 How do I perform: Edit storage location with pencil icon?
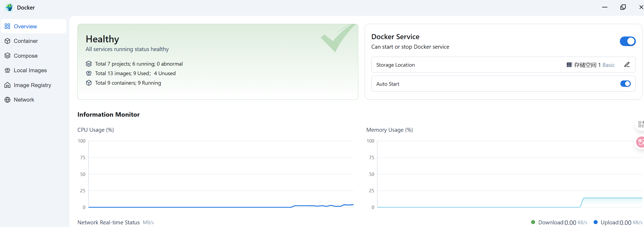tap(627, 65)
